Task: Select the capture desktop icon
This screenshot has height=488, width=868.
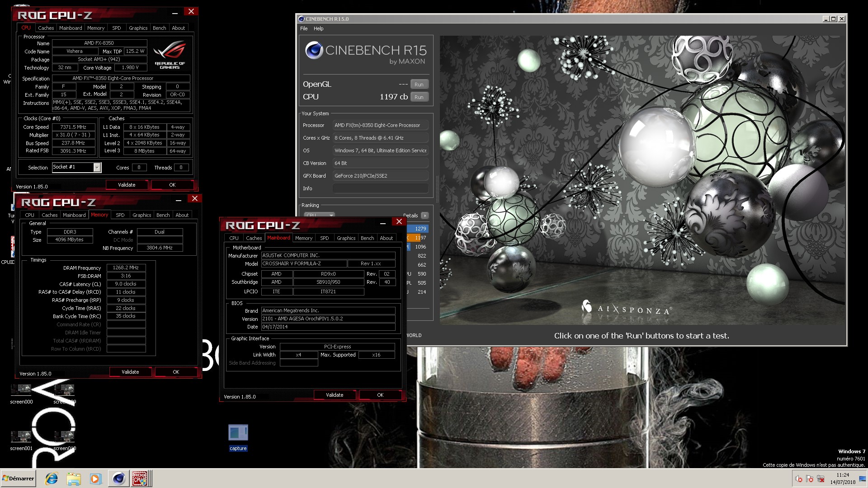Action: pyautogui.click(x=238, y=437)
